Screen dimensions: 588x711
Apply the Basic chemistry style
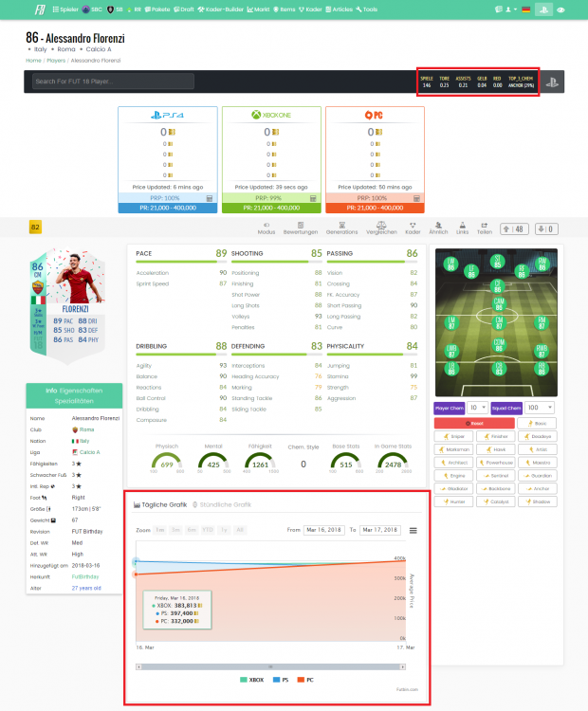(x=537, y=423)
